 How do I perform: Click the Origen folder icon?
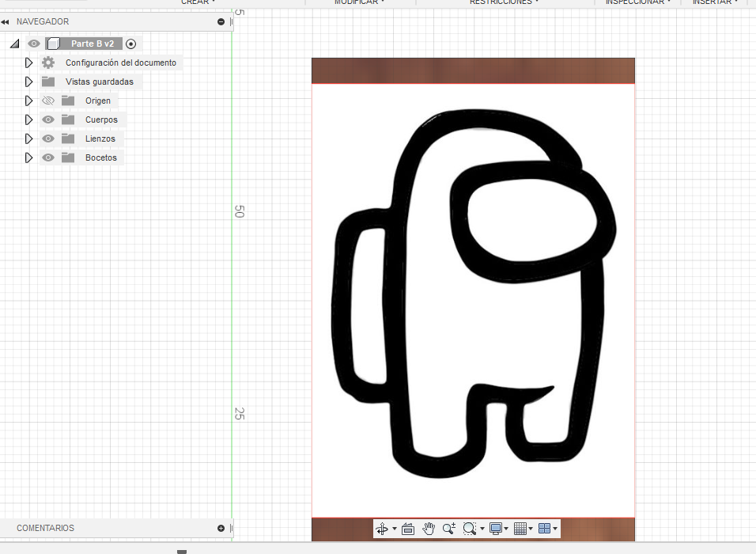pyautogui.click(x=68, y=101)
